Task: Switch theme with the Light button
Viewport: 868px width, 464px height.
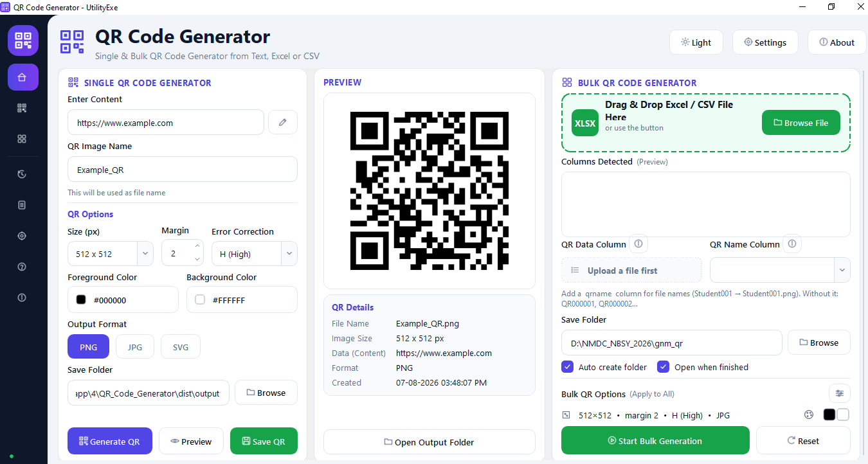Action: tap(696, 42)
